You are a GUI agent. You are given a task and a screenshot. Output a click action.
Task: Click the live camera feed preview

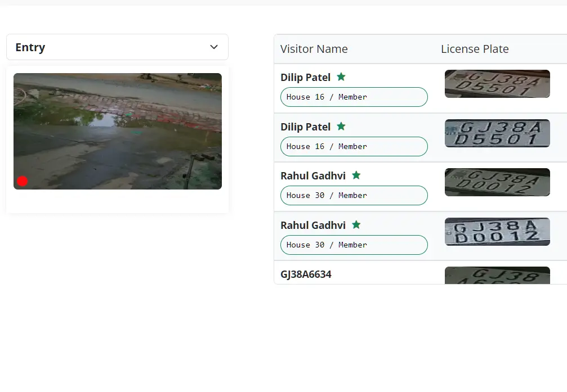click(x=117, y=131)
